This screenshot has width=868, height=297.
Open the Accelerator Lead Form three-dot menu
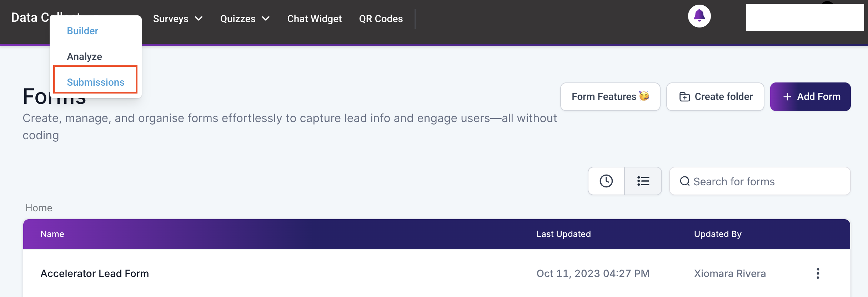click(x=818, y=273)
